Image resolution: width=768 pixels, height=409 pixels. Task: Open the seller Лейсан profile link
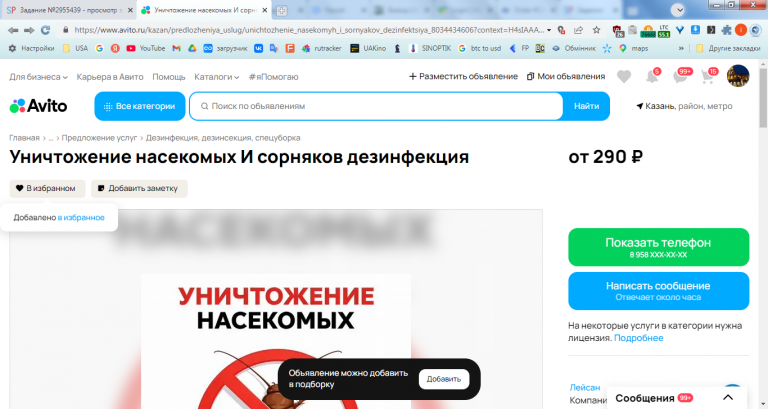585,387
